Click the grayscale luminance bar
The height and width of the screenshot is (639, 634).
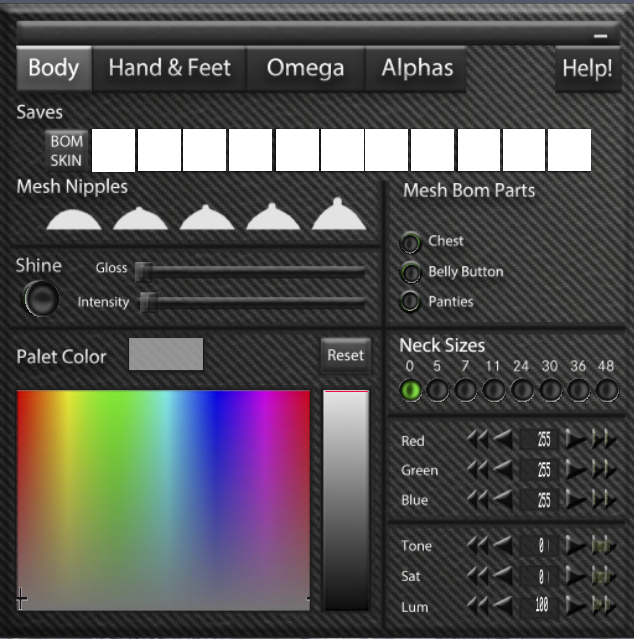tap(346, 500)
